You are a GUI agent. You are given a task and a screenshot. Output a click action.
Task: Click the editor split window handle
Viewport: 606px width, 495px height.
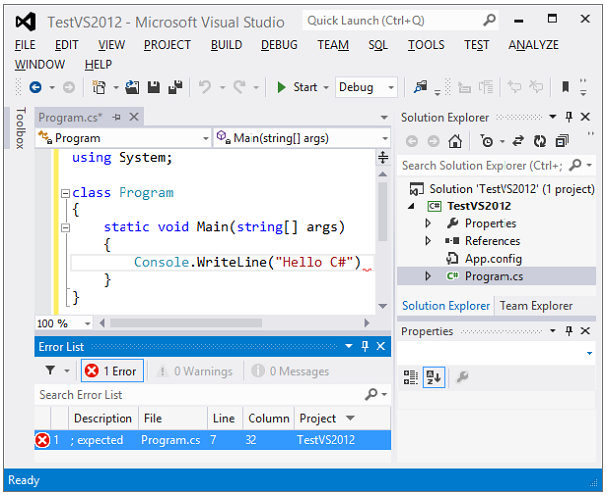tap(383, 157)
